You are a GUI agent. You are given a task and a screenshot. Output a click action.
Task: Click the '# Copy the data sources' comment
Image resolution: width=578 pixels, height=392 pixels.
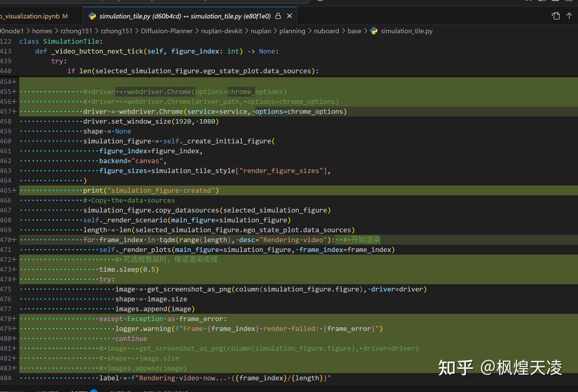(129, 200)
